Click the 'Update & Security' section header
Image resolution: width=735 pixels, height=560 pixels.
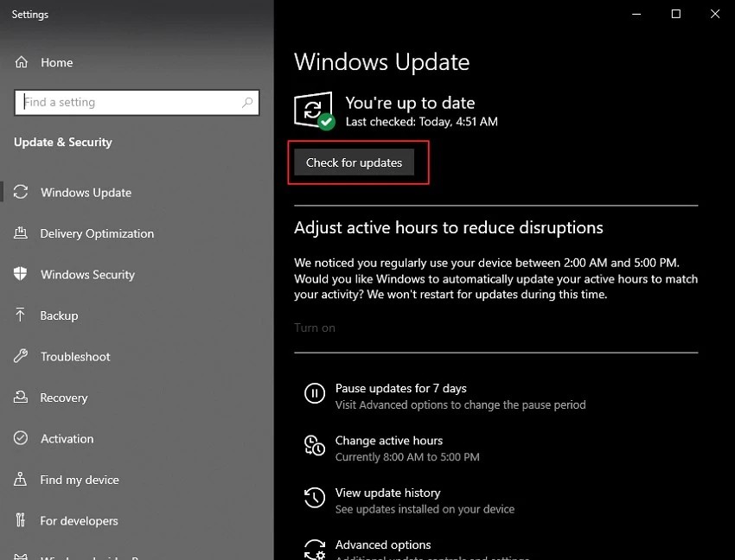click(x=63, y=142)
